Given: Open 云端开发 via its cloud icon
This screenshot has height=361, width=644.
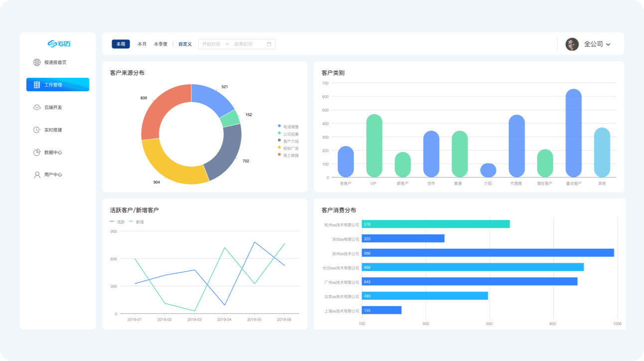Looking at the screenshot, I should pos(37,108).
